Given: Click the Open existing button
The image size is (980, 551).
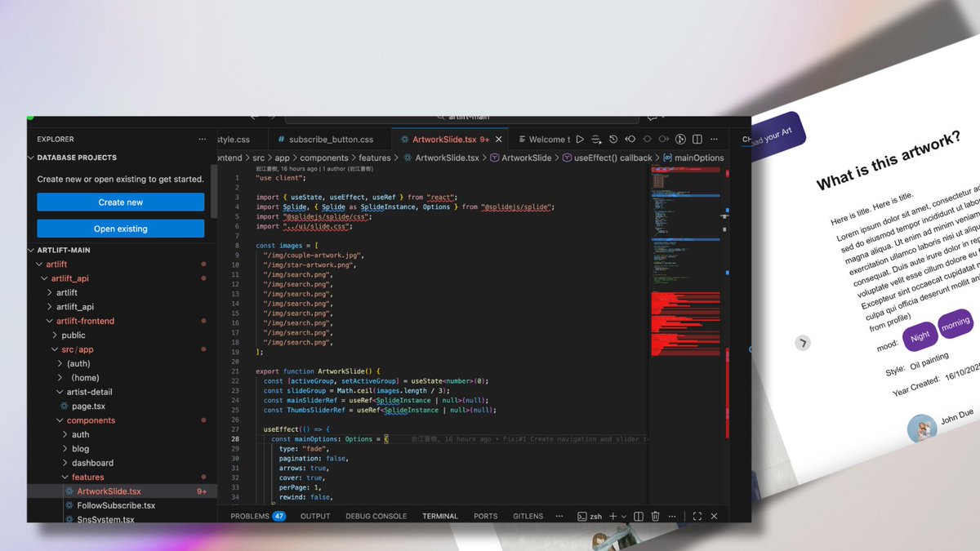Looking at the screenshot, I should [121, 229].
